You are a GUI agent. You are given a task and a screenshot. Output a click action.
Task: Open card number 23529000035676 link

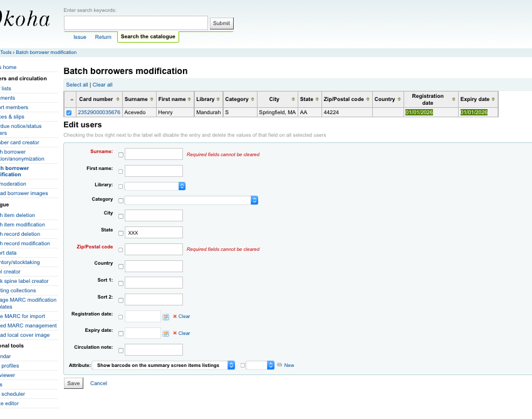(x=99, y=112)
